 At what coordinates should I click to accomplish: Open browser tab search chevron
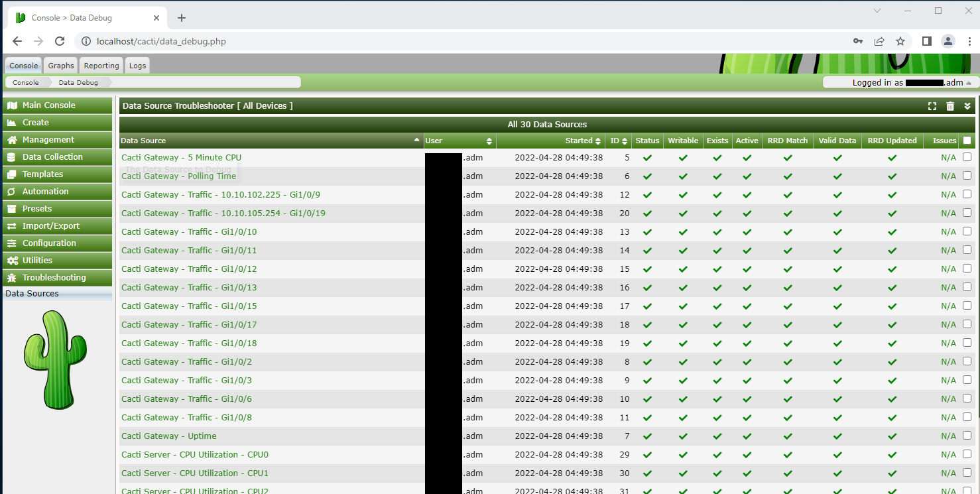click(x=877, y=11)
